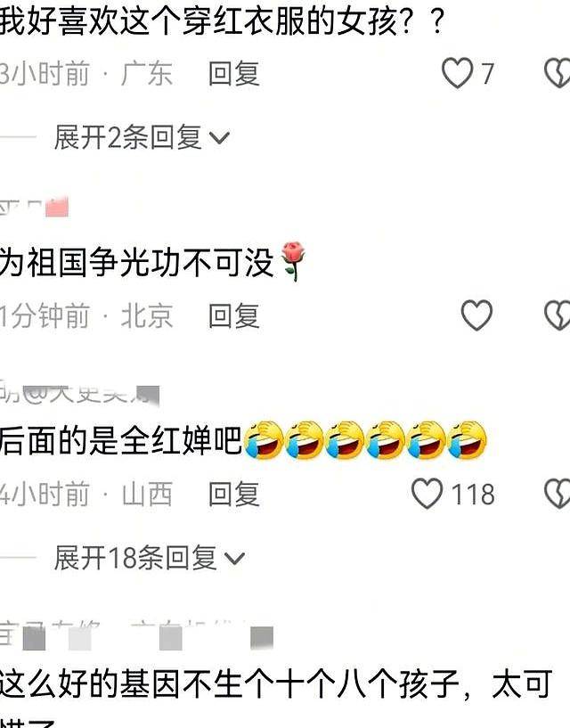The width and height of the screenshot is (570, 728).
Task: Reply to the Shanxi comment via 回复
Action: point(234,494)
